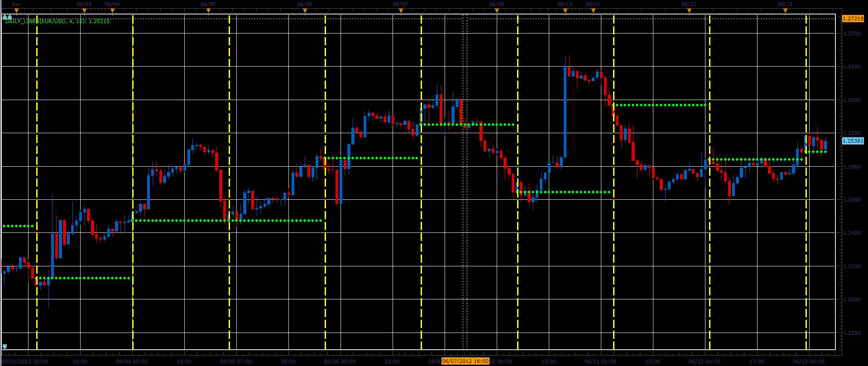Click the 06/05 07:00 time label

tap(236, 361)
